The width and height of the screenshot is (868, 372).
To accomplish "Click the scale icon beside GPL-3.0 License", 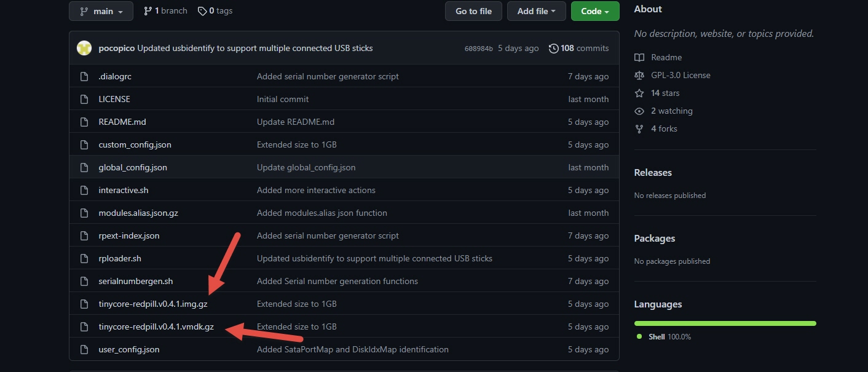I will 639,75.
